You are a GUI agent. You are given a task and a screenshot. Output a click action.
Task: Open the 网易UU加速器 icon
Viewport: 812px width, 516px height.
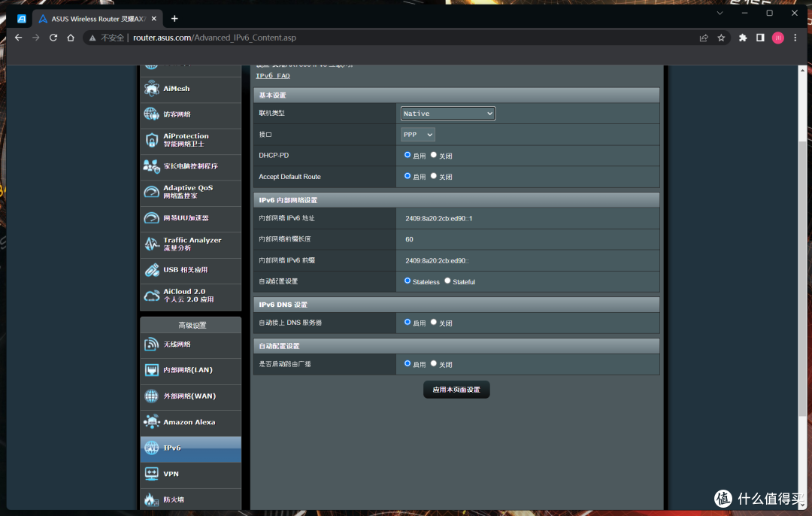[151, 217]
